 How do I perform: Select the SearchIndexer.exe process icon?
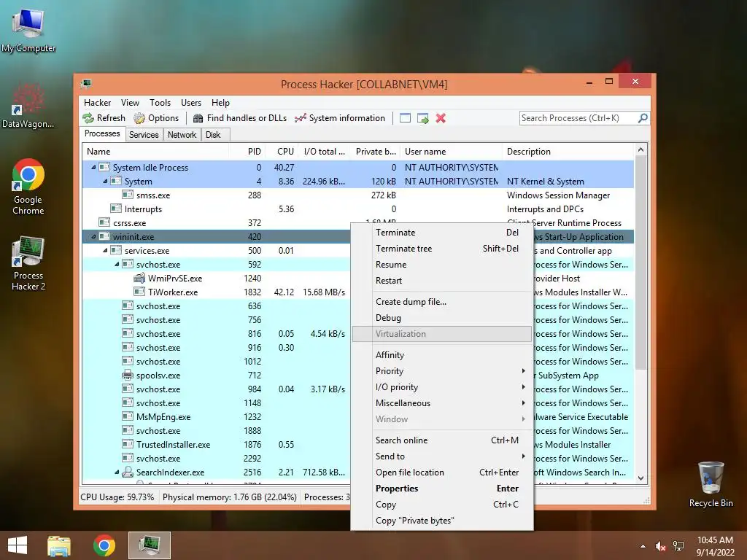[127, 472]
